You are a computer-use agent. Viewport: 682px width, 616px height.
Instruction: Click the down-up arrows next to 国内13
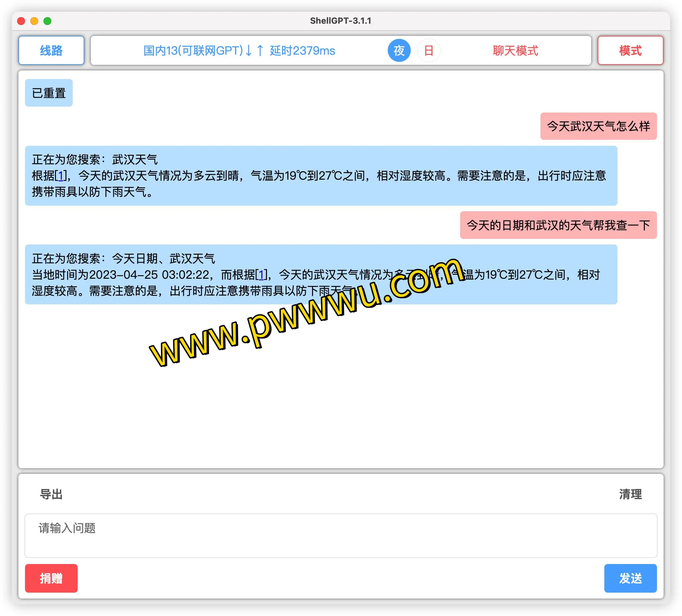tap(254, 50)
